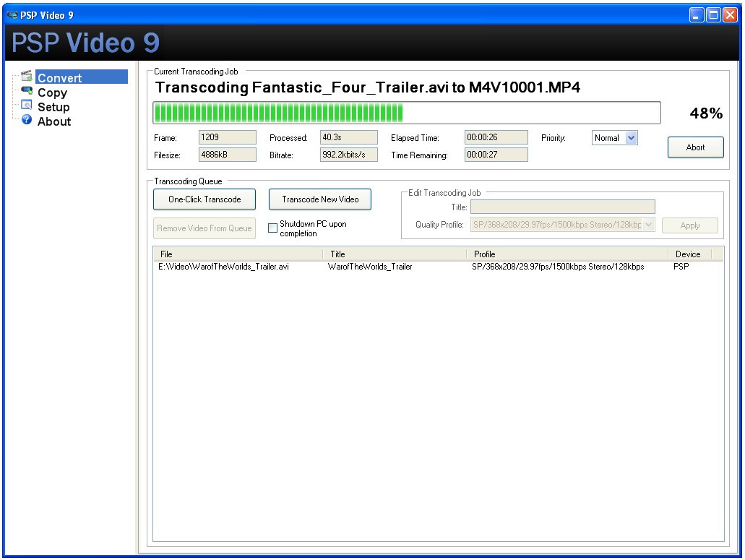Click the Time Remaining field 00:00:27
Image resolution: width=745 pixels, height=560 pixels.
496,155
